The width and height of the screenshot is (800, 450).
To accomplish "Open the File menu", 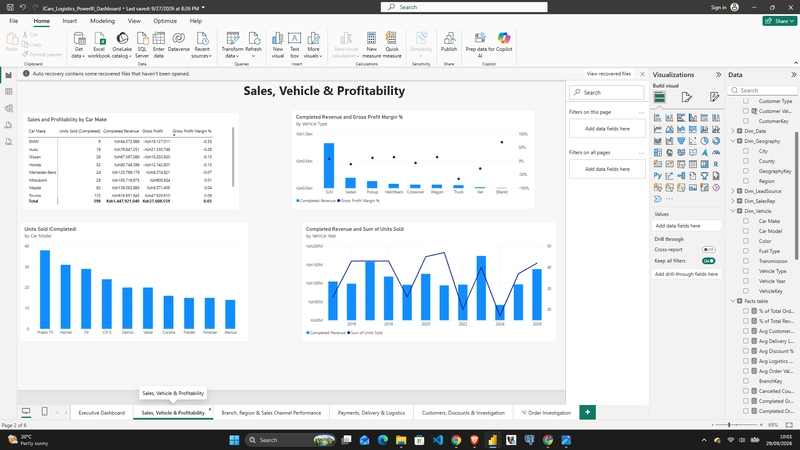I will 14,21.
